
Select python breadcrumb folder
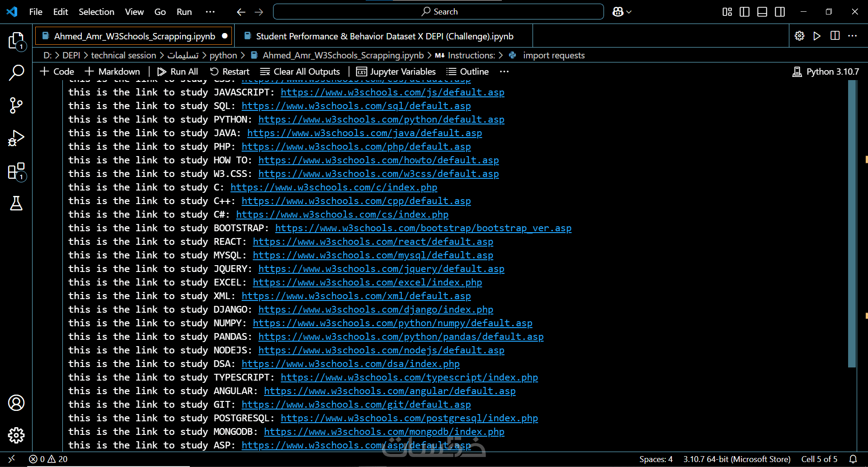(x=223, y=55)
